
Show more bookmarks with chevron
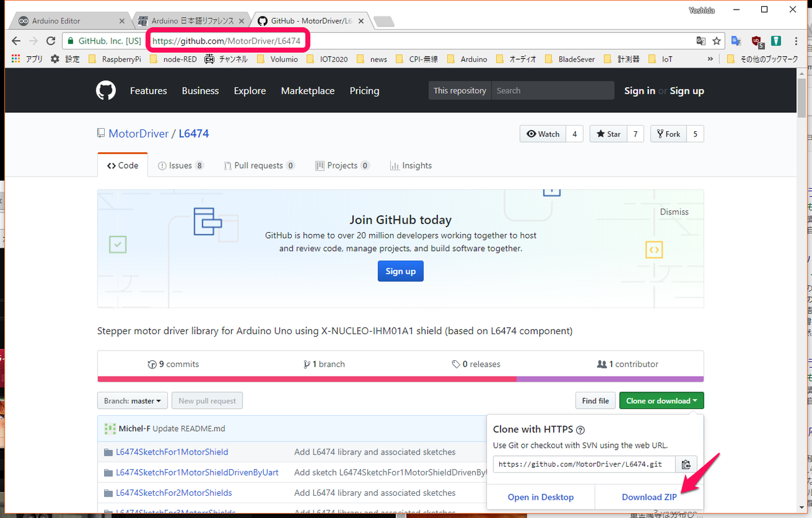point(710,59)
